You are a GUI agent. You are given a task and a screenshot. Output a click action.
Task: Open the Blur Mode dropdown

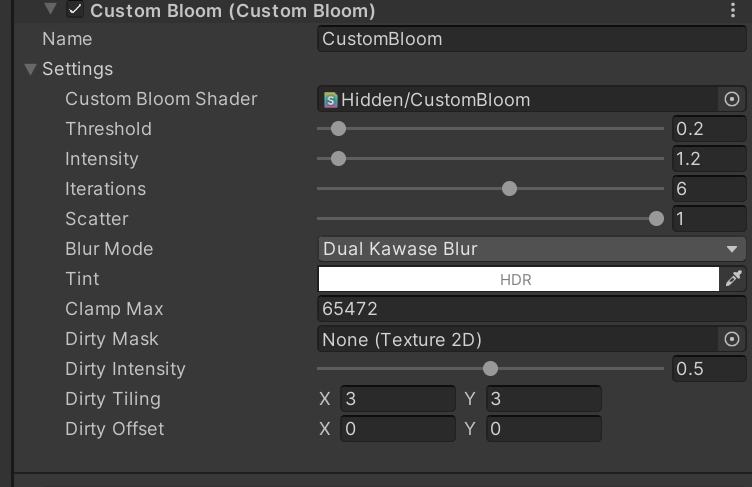point(531,249)
